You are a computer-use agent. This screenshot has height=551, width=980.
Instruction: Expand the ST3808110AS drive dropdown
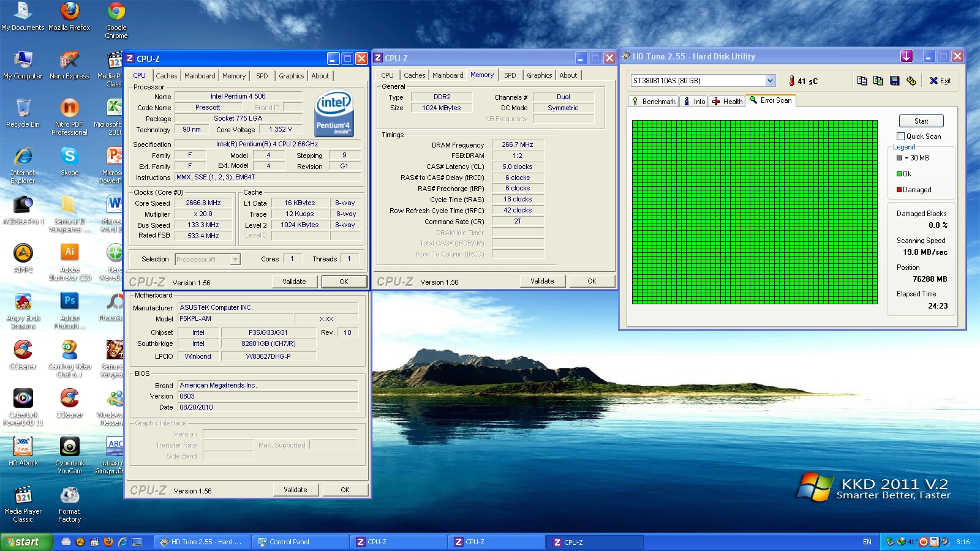tap(770, 81)
